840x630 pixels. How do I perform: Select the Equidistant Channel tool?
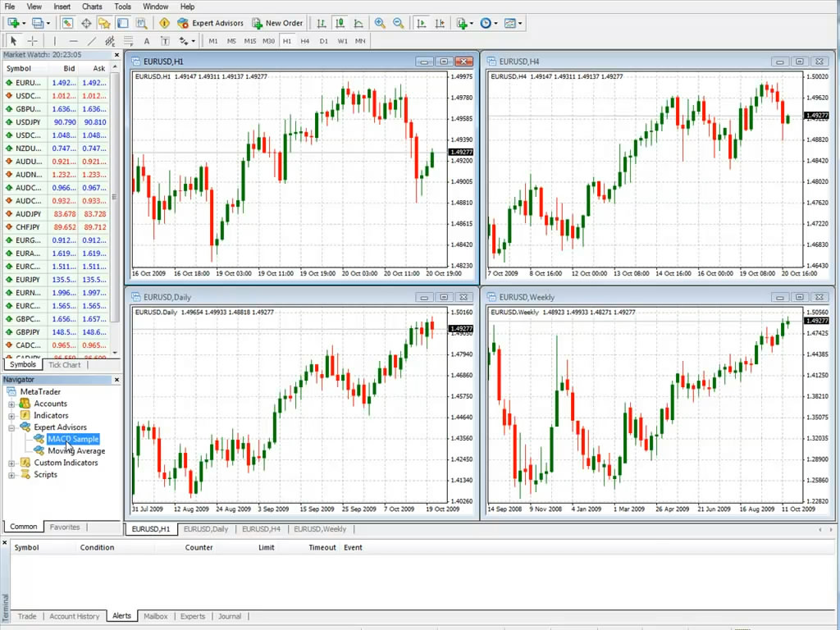tap(110, 41)
